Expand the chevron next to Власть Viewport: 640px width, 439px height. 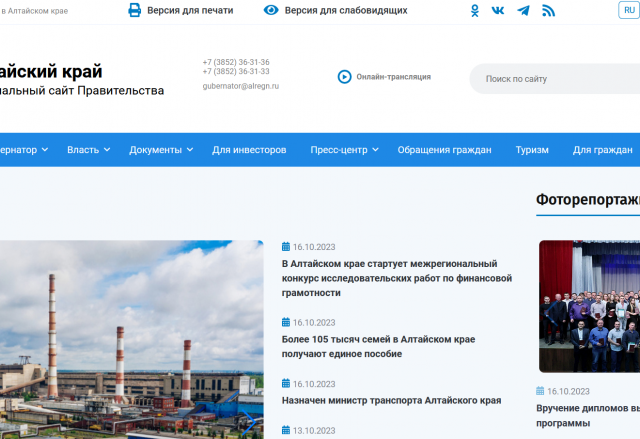coord(107,150)
